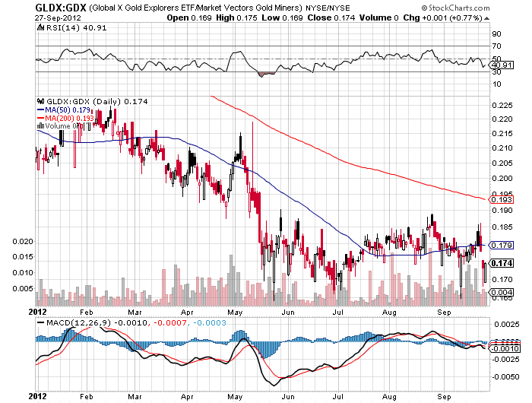Click the 0.210 price axis label
The image size is (532, 403).
(x=502, y=148)
